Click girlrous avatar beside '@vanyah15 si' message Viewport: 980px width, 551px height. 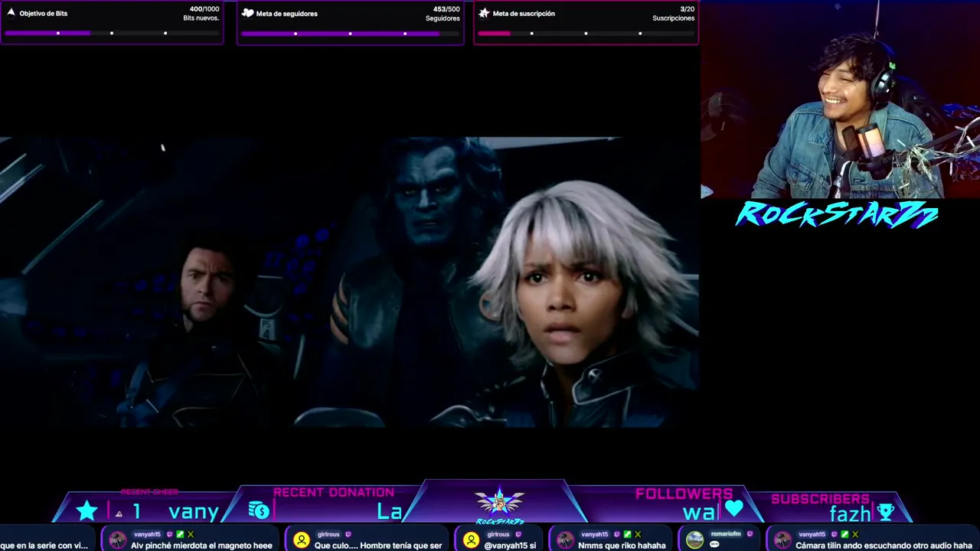click(x=471, y=540)
